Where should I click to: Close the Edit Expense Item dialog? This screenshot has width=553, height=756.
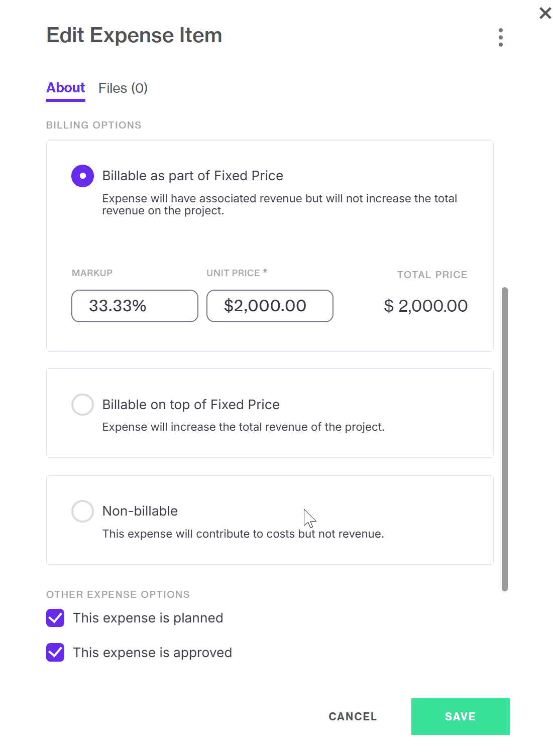(x=545, y=13)
